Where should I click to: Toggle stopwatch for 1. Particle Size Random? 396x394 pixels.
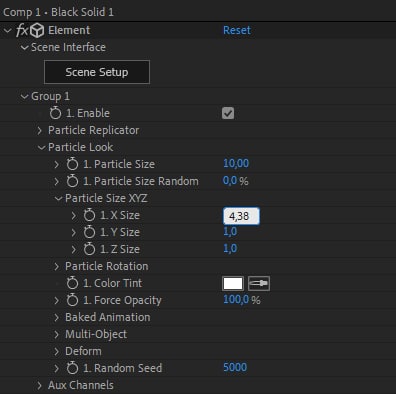[x=72, y=181]
